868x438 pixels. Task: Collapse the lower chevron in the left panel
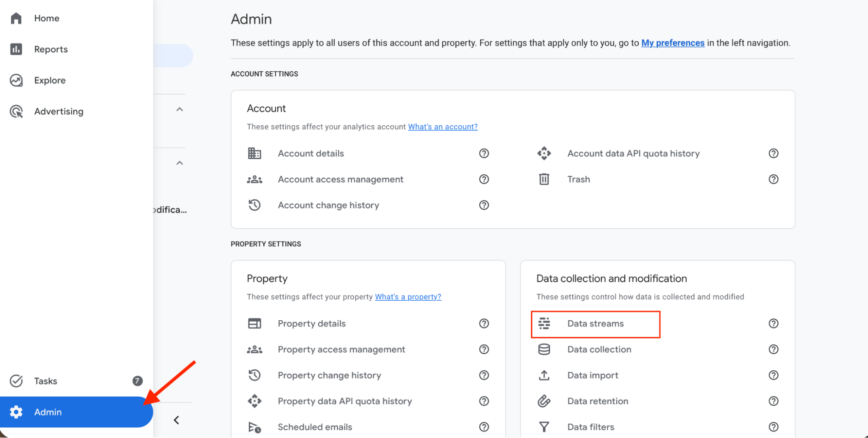tap(180, 163)
